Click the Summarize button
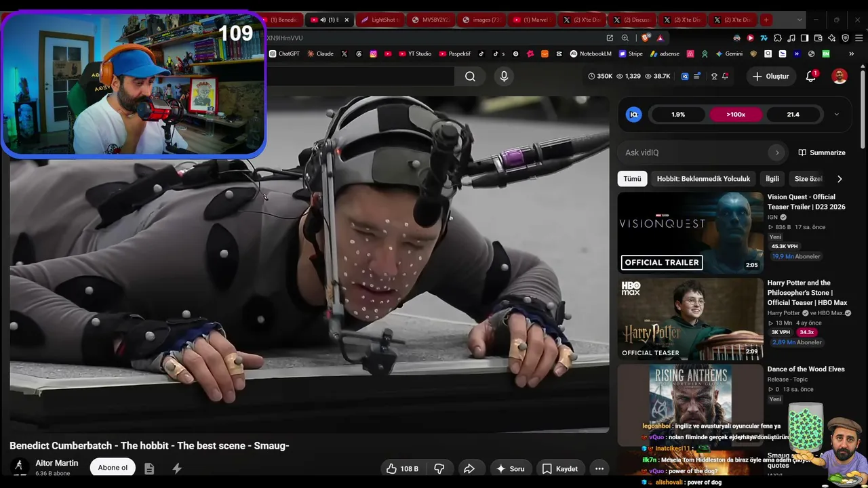 coord(822,152)
